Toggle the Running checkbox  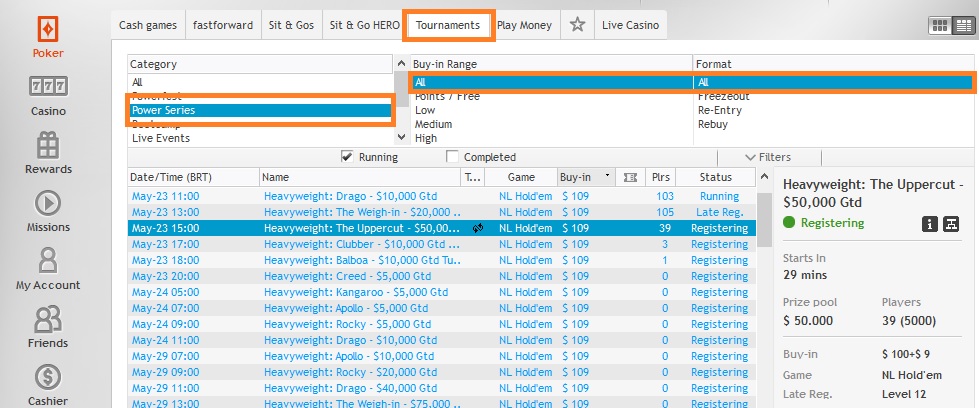pyautogui.click(x=347, y=157)
